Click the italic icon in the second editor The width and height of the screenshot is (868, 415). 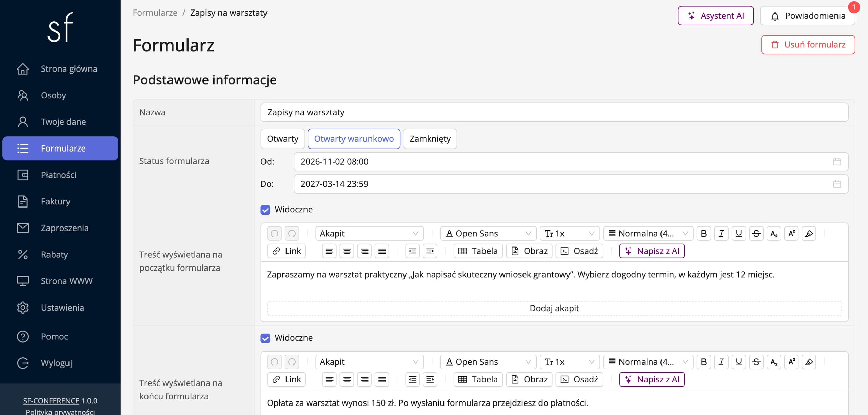(x=721, y=362)
